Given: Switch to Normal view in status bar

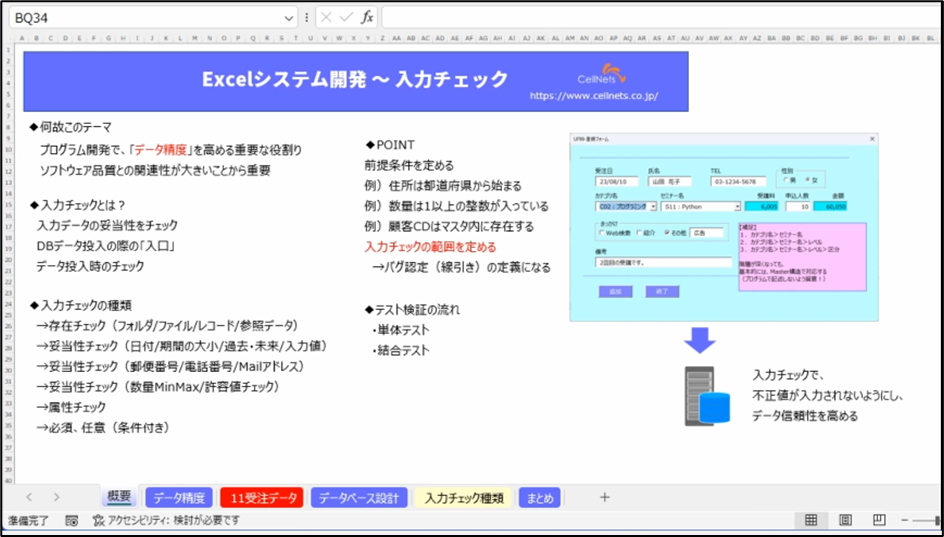Looking at the screenshot, I should point(811,520).
